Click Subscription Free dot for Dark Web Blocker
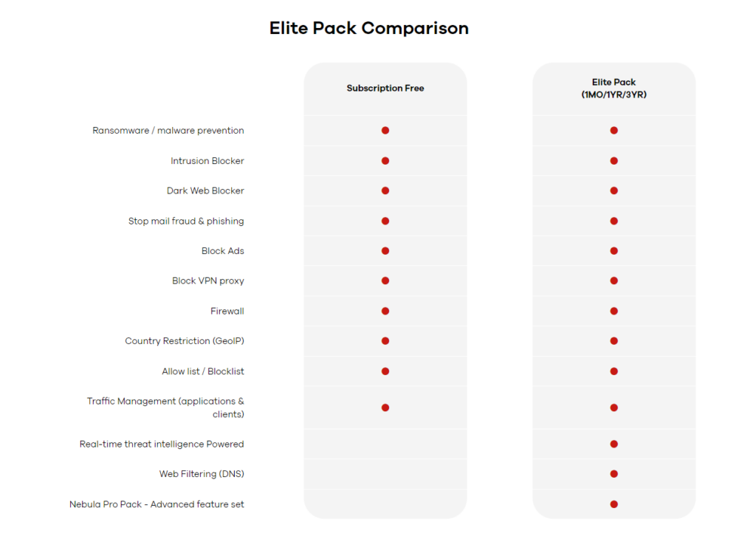The height and width of the screenshot is (545, 756). [x=385, y=191]
